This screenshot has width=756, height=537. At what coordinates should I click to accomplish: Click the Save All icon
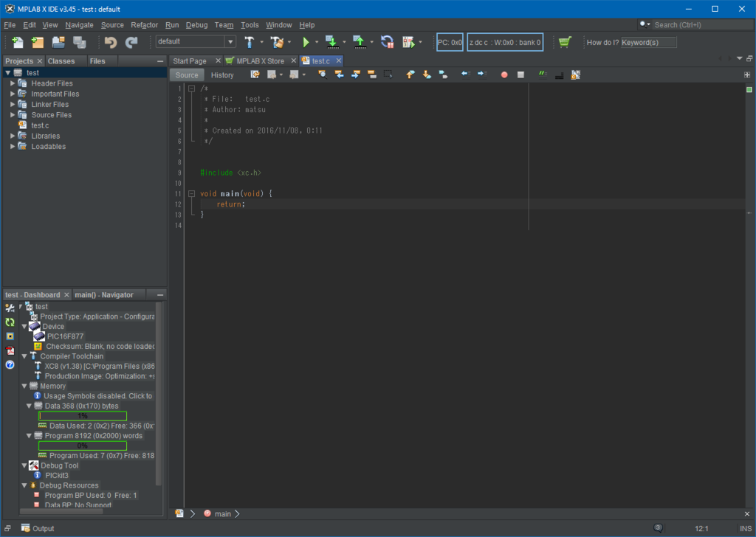coord(80,42)
